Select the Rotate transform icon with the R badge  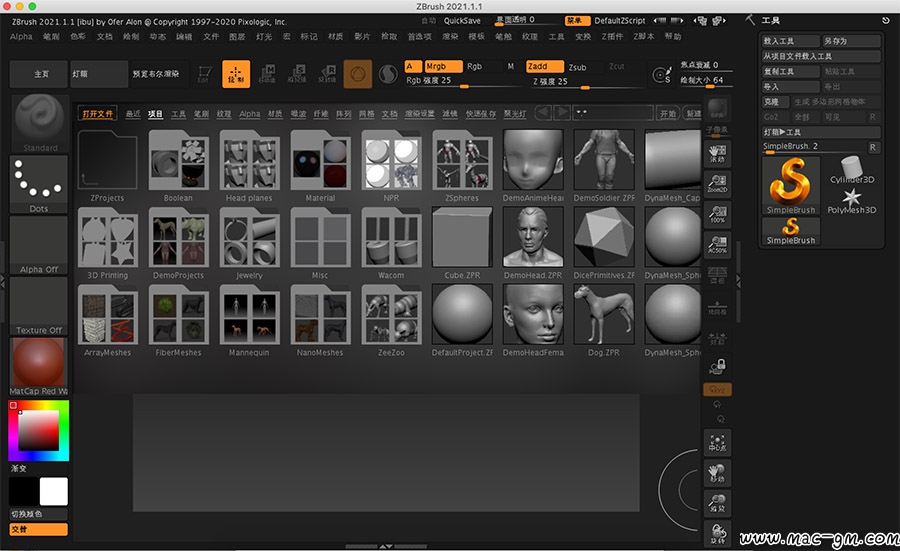point(327,74)
